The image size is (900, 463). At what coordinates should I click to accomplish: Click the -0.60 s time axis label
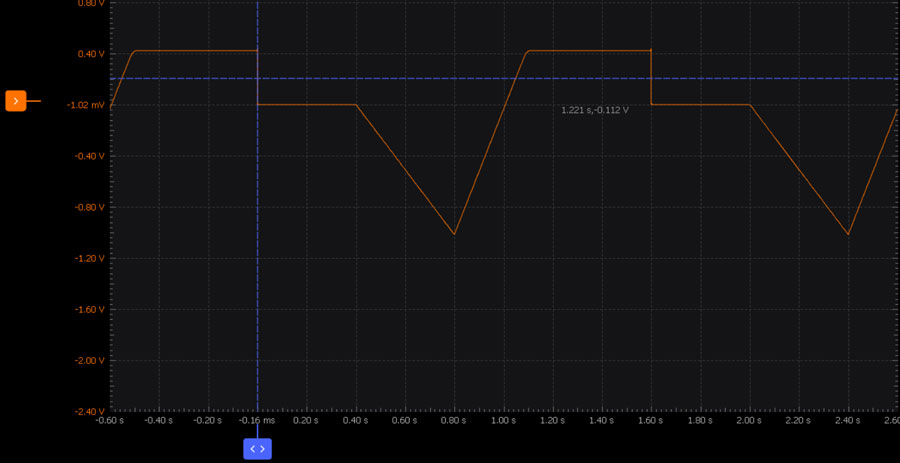coord(109,421)
